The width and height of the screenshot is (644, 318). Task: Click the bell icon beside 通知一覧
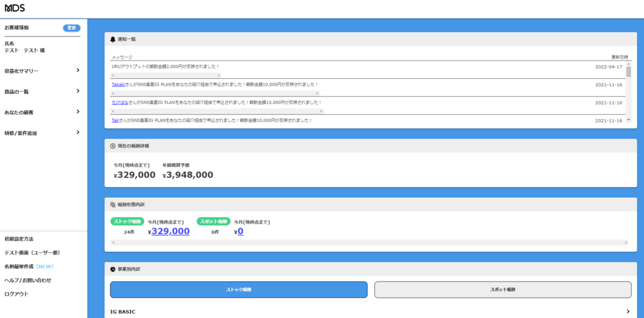point(113,39)
